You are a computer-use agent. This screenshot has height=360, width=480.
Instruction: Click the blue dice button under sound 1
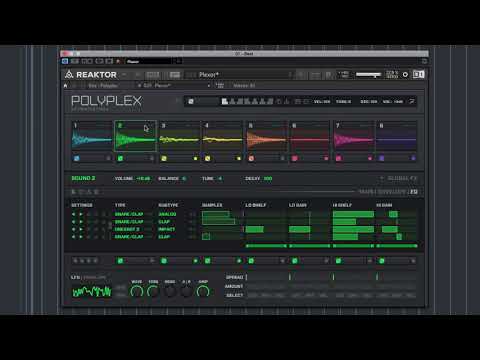(x=77, y=158)
